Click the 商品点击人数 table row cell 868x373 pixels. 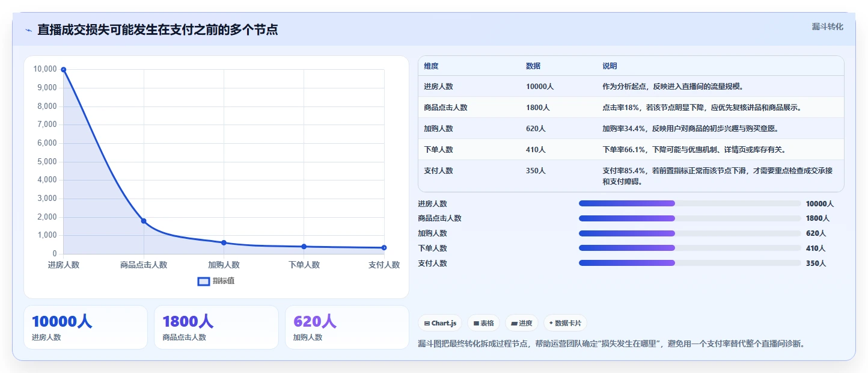(x=445, y=108)
